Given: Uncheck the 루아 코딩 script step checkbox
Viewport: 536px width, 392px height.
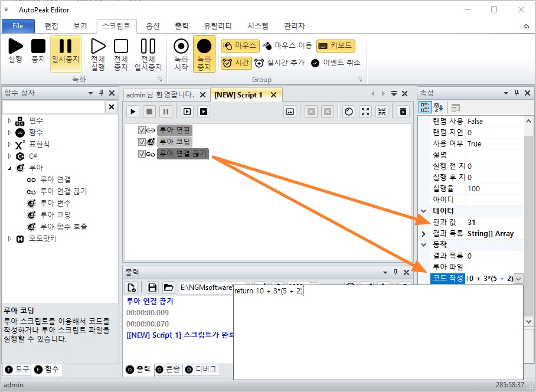Looking at the screenshot, I should 142,142.
